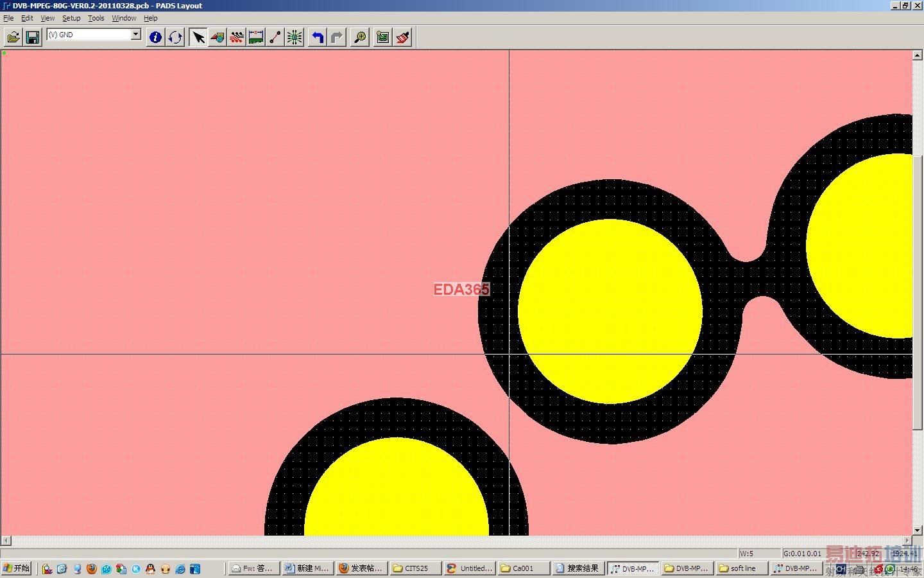This screenshot has height=578, width=924.
Task: Open the View menu
Action: pos(47,18)
